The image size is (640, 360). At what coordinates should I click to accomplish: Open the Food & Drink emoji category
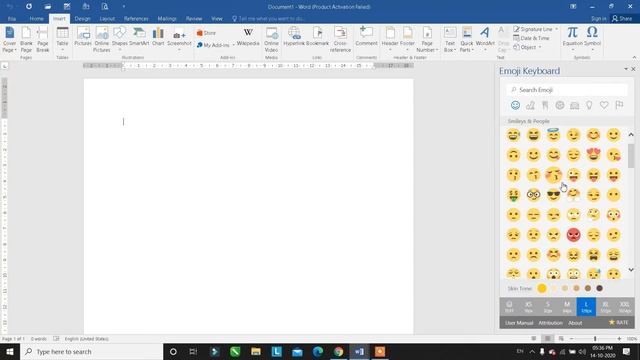(x=545, y=105)
